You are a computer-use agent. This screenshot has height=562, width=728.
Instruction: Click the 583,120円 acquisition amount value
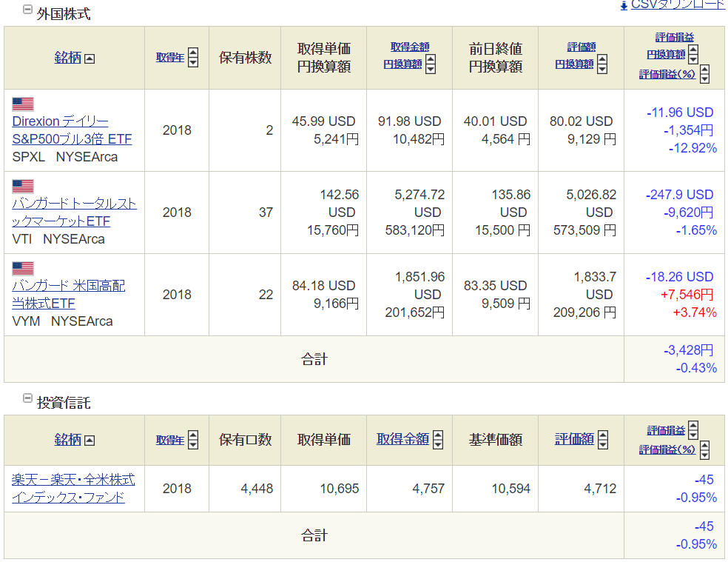point(414,230)
